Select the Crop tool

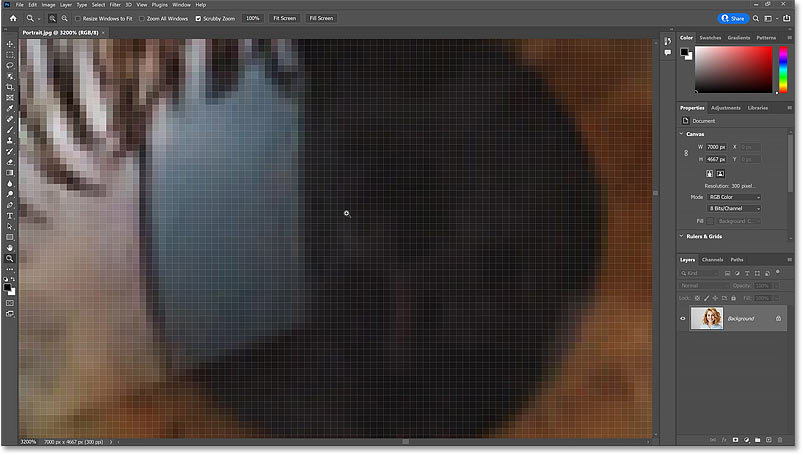pos(10,87)
